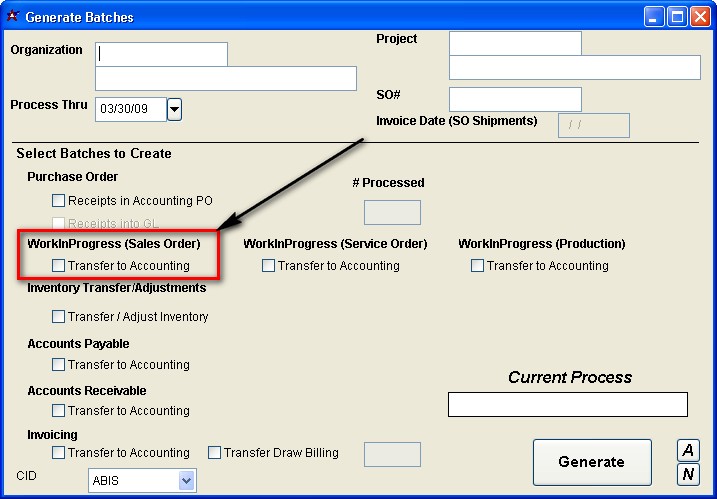Check Accounts Payable Transfer to Accounting
717x499 pixels.
coord(59,365)
